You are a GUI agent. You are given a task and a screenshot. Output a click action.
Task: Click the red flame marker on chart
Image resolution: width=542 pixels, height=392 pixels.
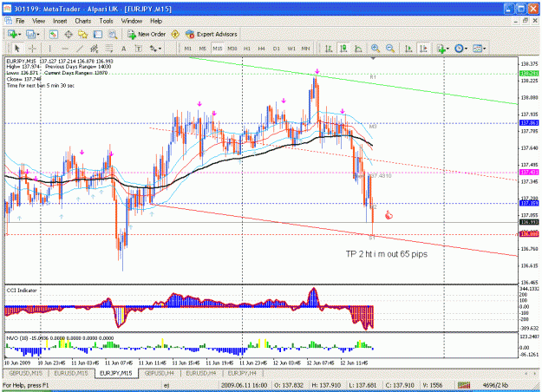pyautogui.click(x=389, y=215)
